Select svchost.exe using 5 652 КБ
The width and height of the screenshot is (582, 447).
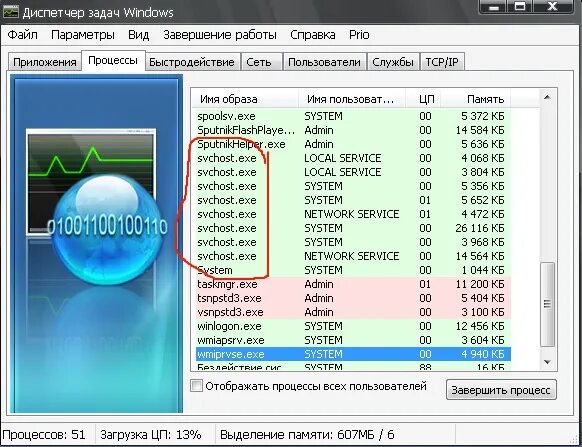pos(352,200)
